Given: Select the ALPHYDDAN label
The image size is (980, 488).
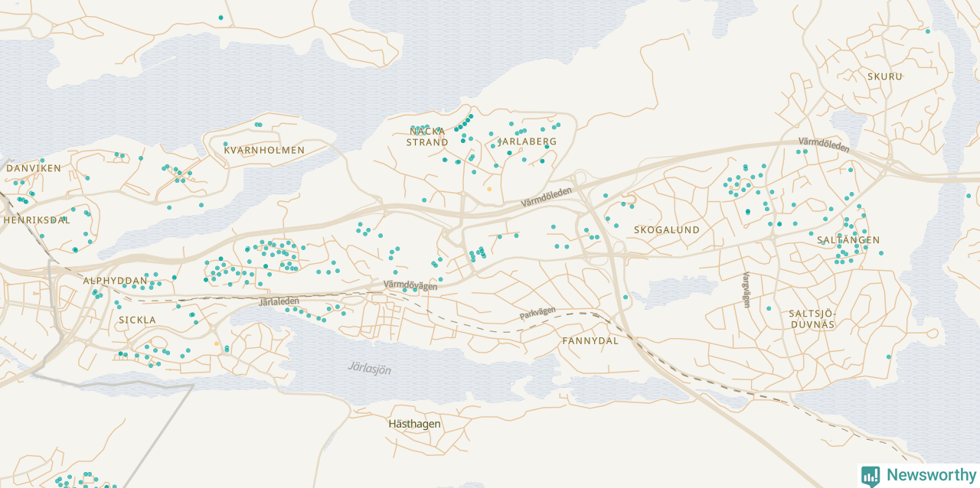Looking at the screenshot, I should [x=115, y=281].
